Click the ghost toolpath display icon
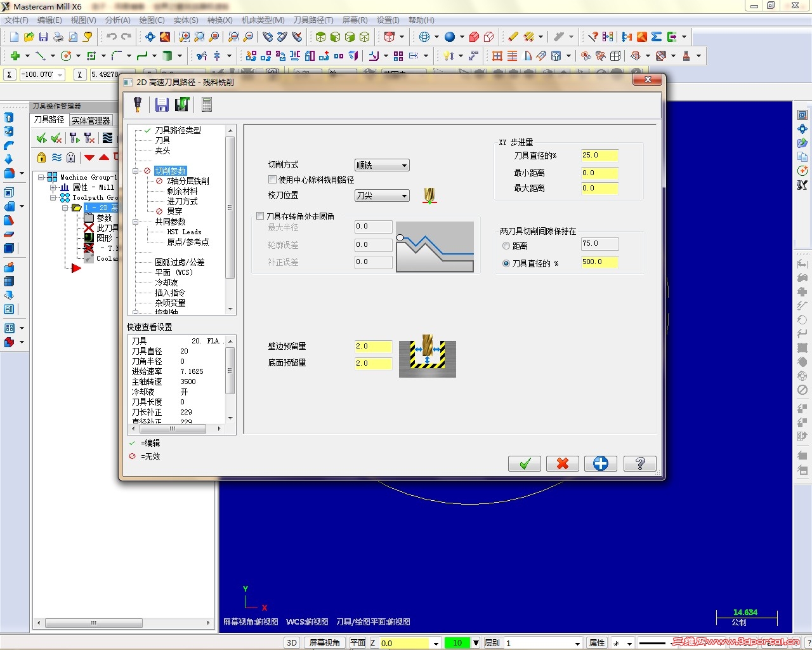Image resolution: width=812 pixels, height=650 pixels. pyautogui.click(x=70, y=157)
